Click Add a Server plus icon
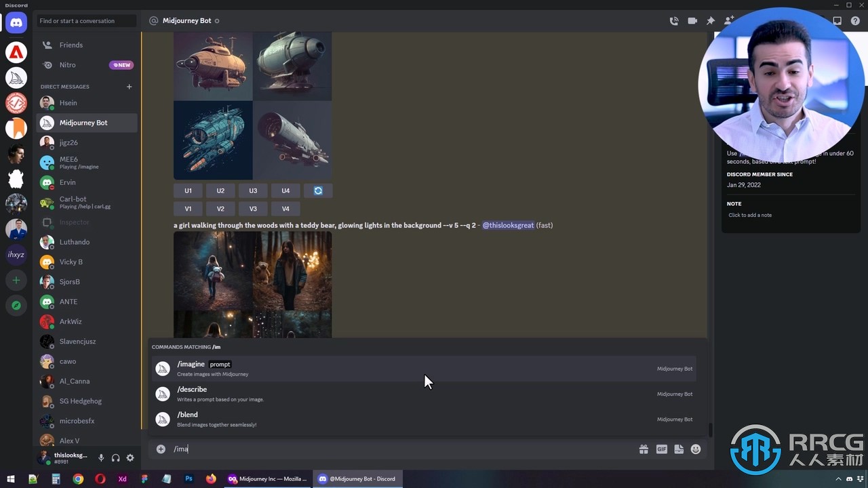The width and height of the screenshot is (868, 488). point(16,280)
